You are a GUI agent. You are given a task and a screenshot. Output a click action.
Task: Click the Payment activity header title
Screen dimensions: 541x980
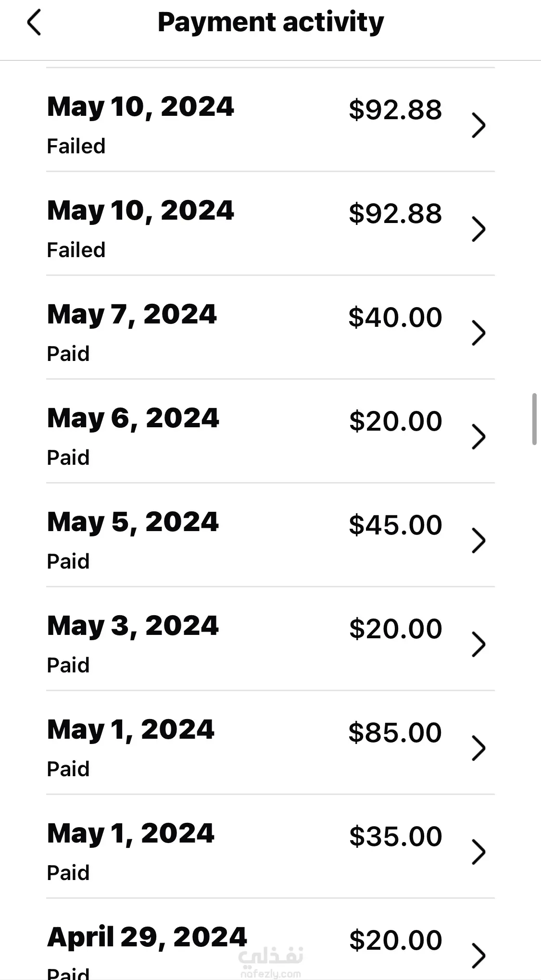(x=271, y=23)
